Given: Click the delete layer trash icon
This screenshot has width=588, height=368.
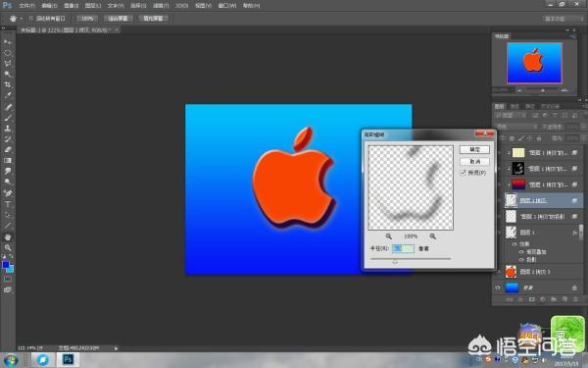Looking at the screenshot, I should (x=575, y=299).
